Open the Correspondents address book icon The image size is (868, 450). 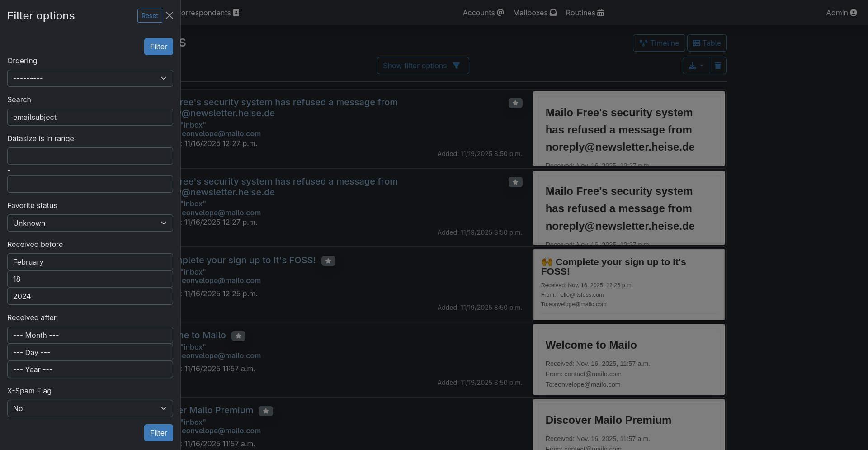pyautogui.click(x=236, y=13)
